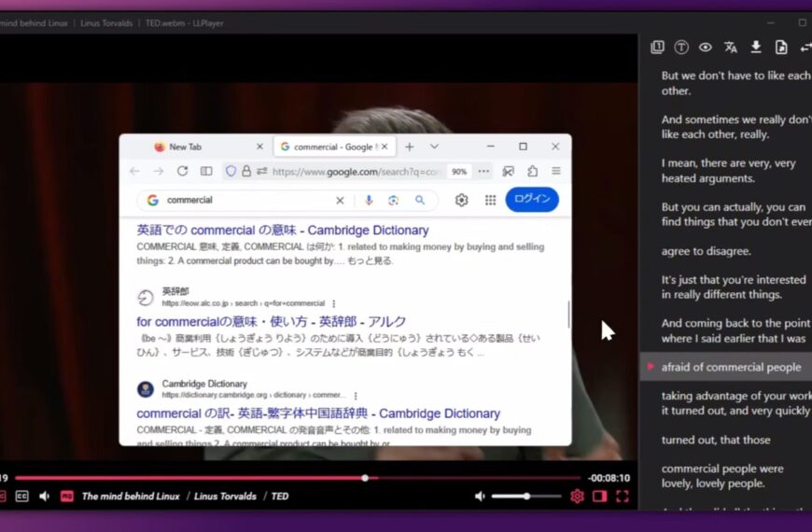Click the circled T text icon
812x532 pixels.
pyautogui.click(x=681, y=48)
